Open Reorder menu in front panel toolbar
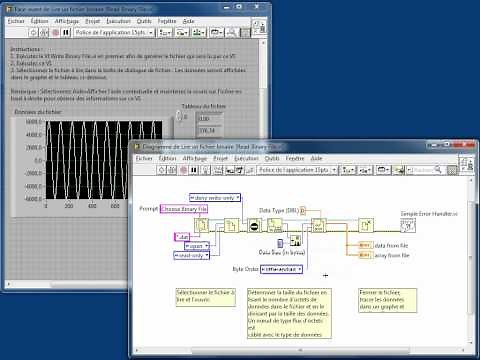 (x=217, y=32)
